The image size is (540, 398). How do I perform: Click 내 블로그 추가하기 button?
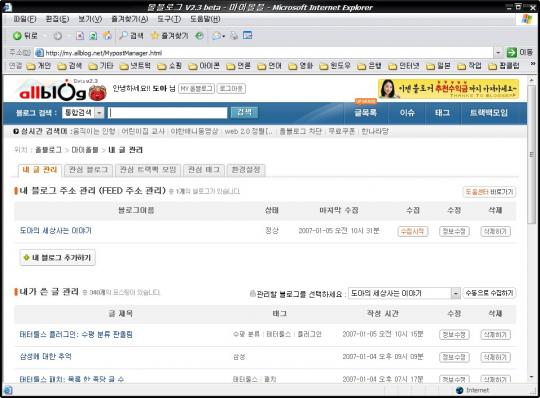[x=58, y=258]
